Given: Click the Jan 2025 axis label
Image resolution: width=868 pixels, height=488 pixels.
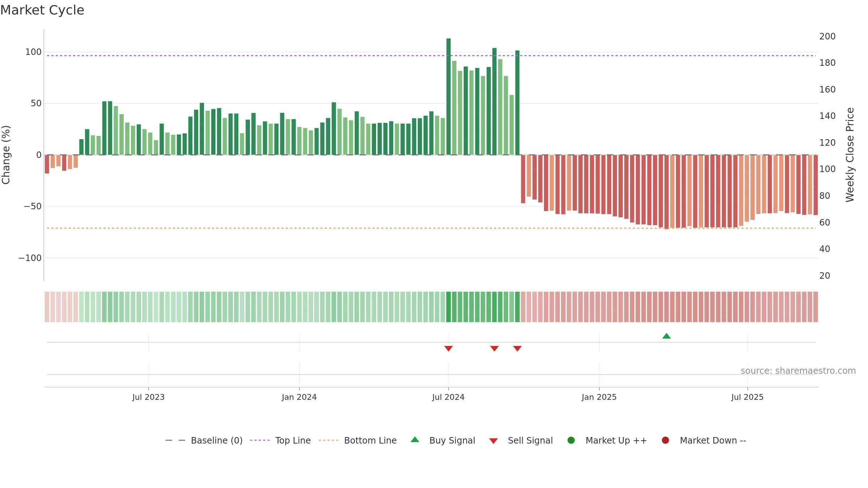Looking at the screenshot, I should (599, 397).
